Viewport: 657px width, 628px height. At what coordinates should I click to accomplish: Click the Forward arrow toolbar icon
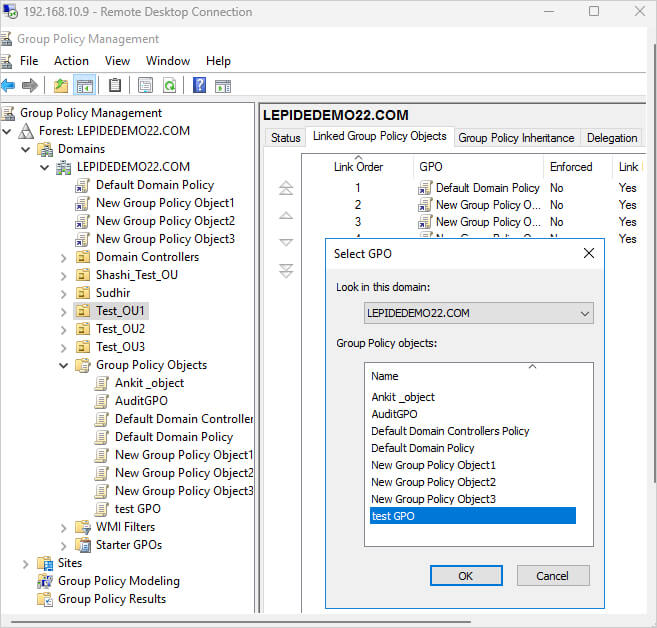(x=29, y=86)
